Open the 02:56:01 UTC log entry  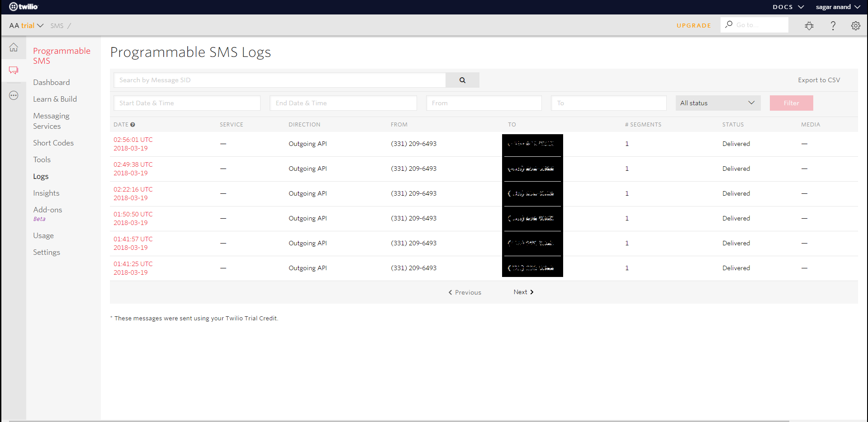click(x=133, y=144)
